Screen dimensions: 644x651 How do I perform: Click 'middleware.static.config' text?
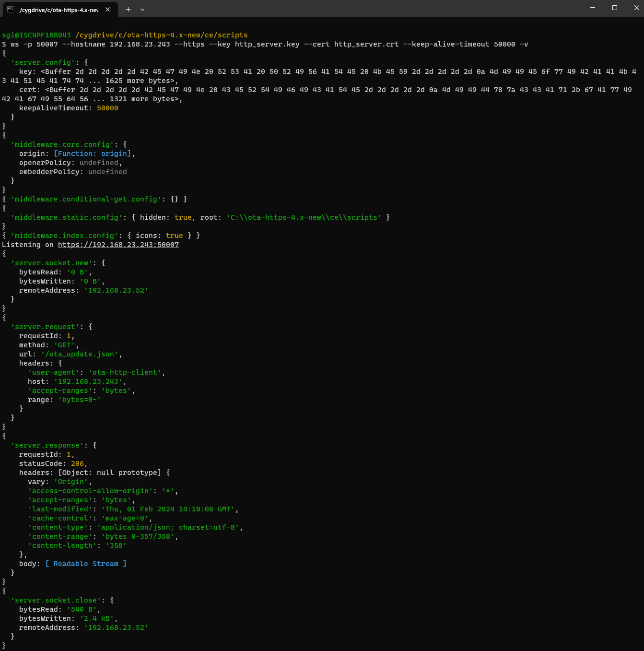tap(67, 217)
